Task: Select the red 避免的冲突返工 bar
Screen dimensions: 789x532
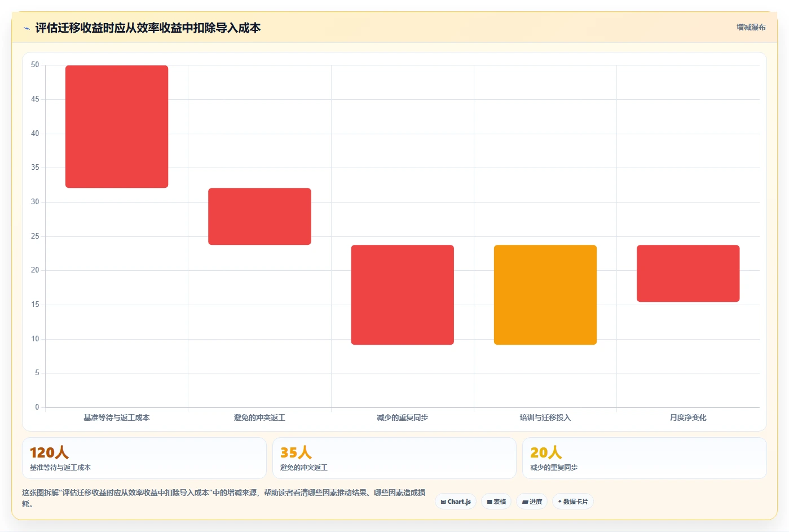Action: click(x=259, y=217)
